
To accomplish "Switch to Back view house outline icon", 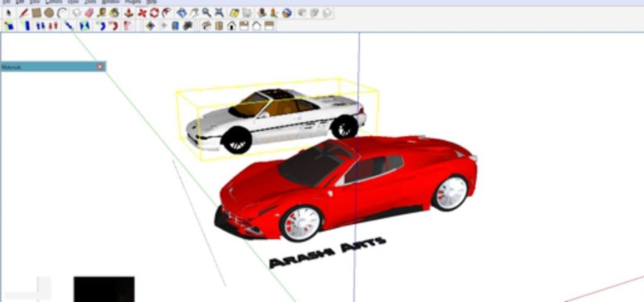I will pyautogui.click(x=257, y=26).
